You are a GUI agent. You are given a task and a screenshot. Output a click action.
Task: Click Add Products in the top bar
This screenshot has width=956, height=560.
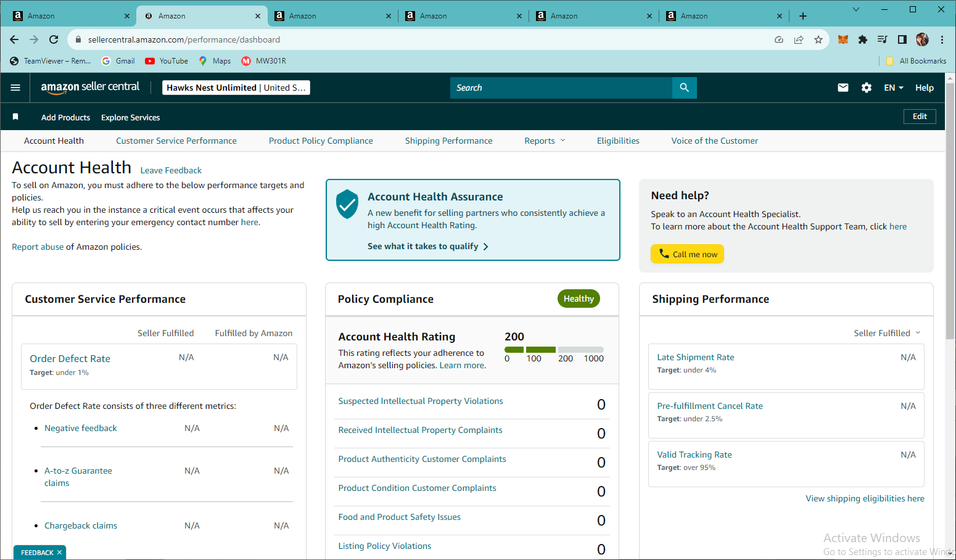[x=65, y=117]
